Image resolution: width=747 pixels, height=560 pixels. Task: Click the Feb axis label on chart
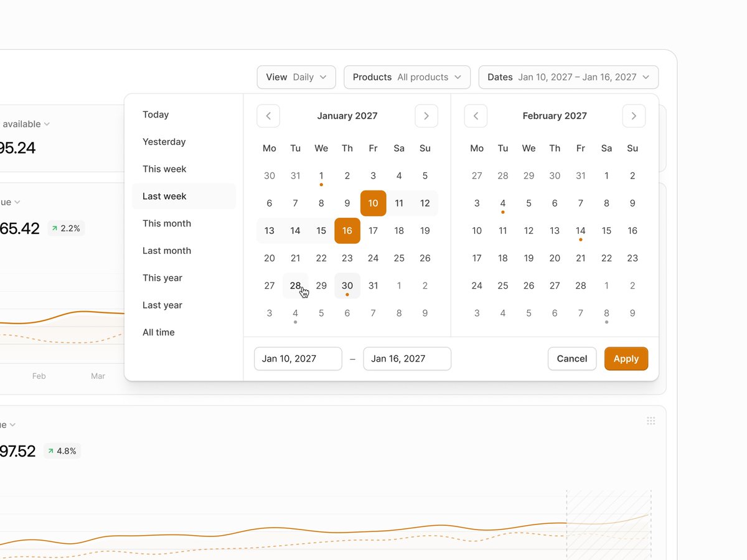click(39, 376)
